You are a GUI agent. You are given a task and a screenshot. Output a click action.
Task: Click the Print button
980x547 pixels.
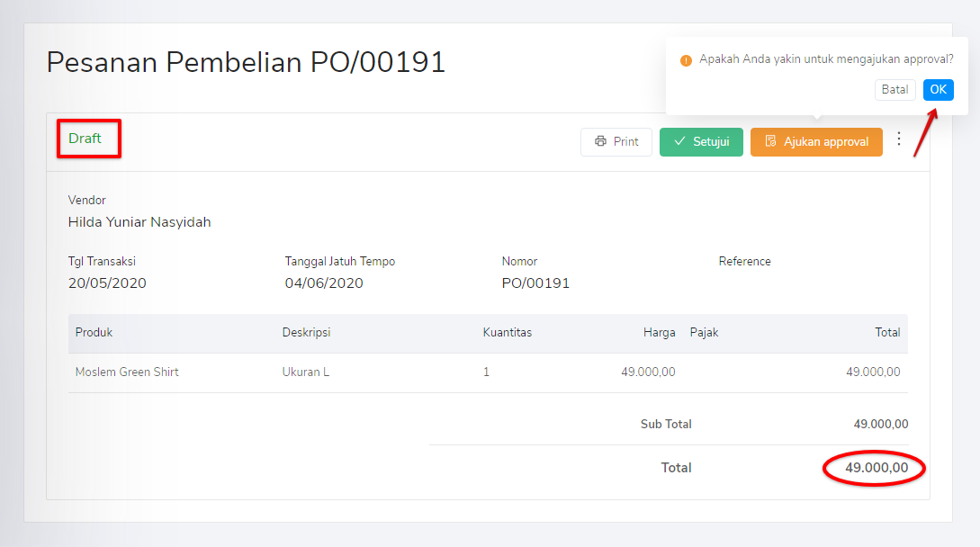pos(616,142)
